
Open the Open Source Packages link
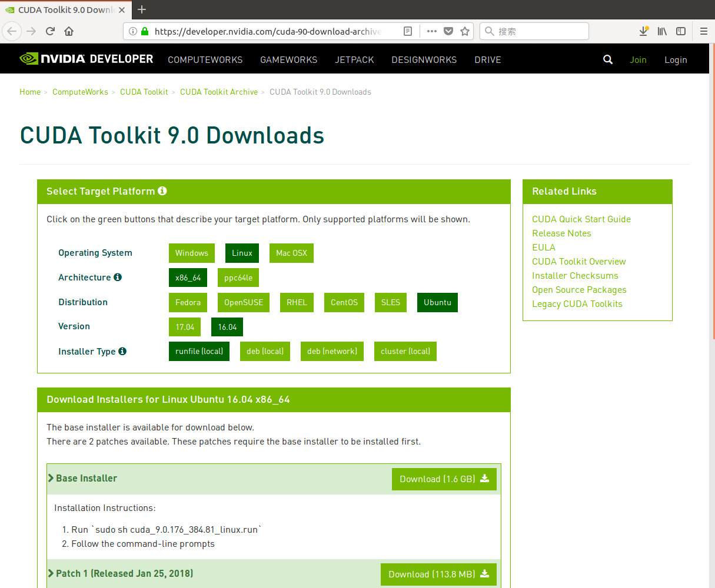point(579,289)
